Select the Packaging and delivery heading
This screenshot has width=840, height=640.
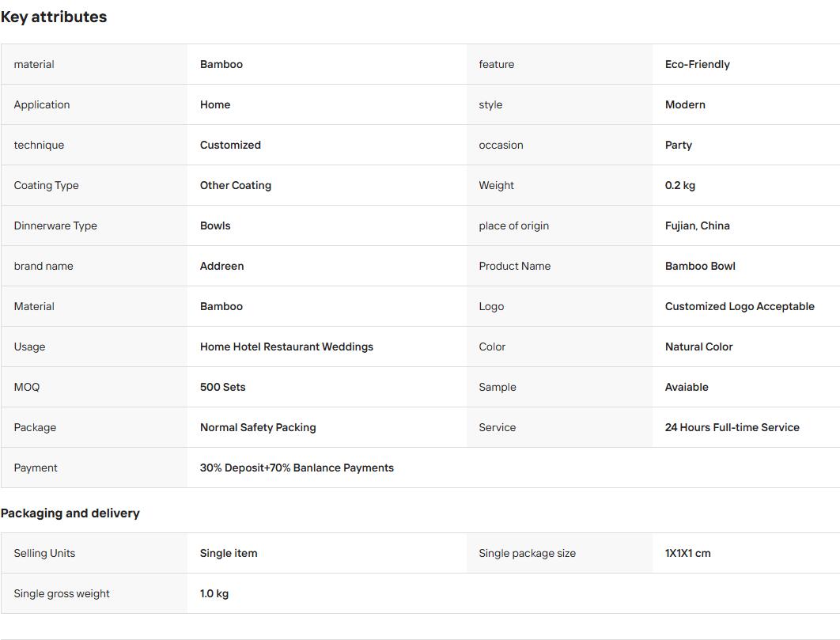pos(70,513)
